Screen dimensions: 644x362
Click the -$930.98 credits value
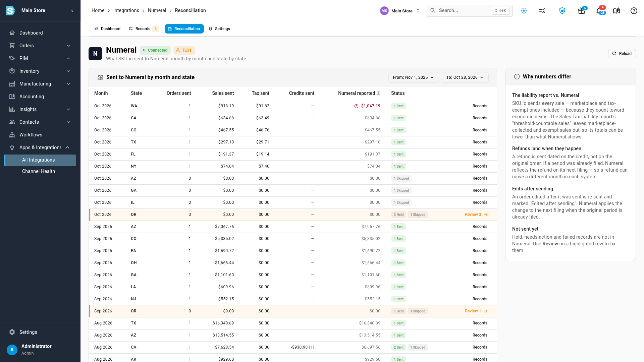[299, 347]
